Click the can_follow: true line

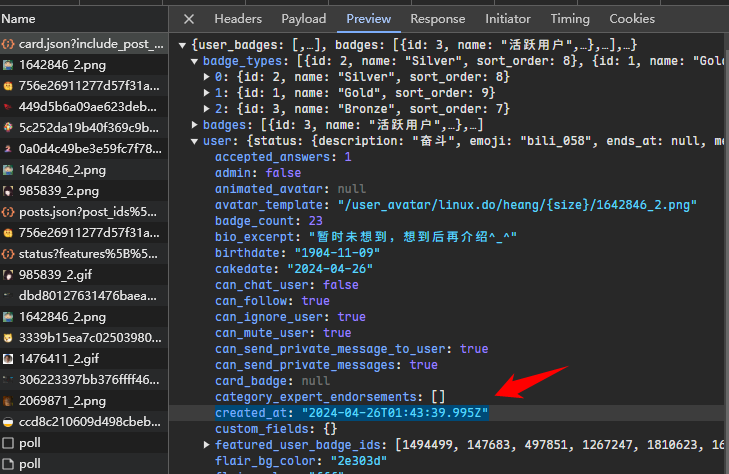coord(272,301)
